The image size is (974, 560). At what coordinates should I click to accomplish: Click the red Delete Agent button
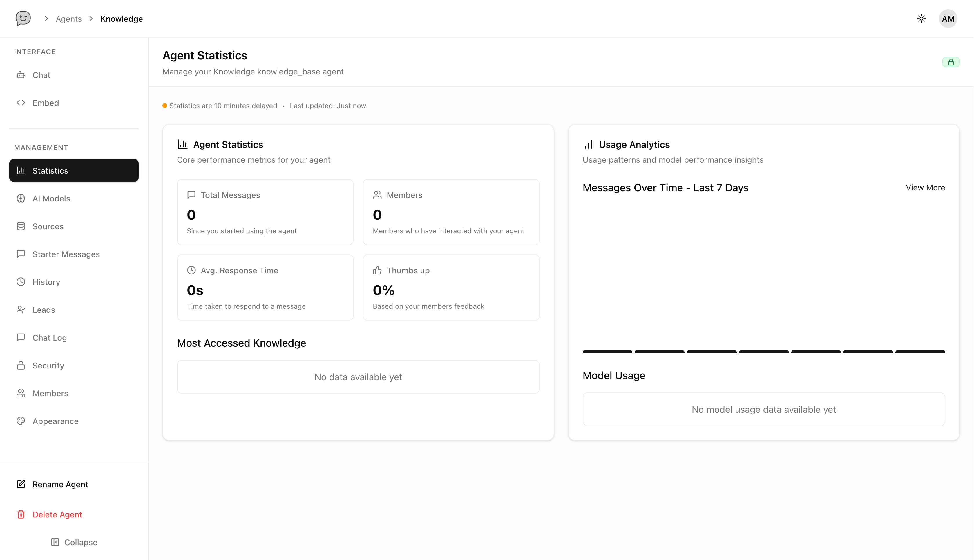[x=57, y=514]
